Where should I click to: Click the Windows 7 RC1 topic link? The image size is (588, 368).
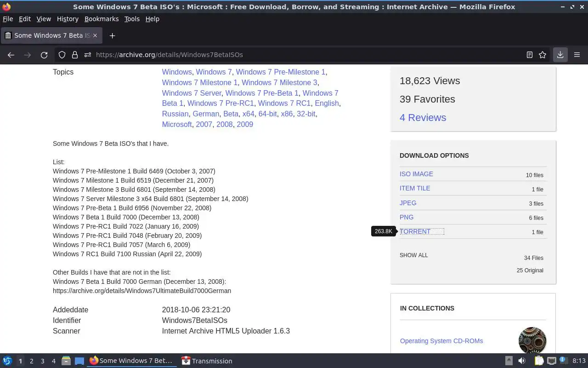[x=284, y=103]
